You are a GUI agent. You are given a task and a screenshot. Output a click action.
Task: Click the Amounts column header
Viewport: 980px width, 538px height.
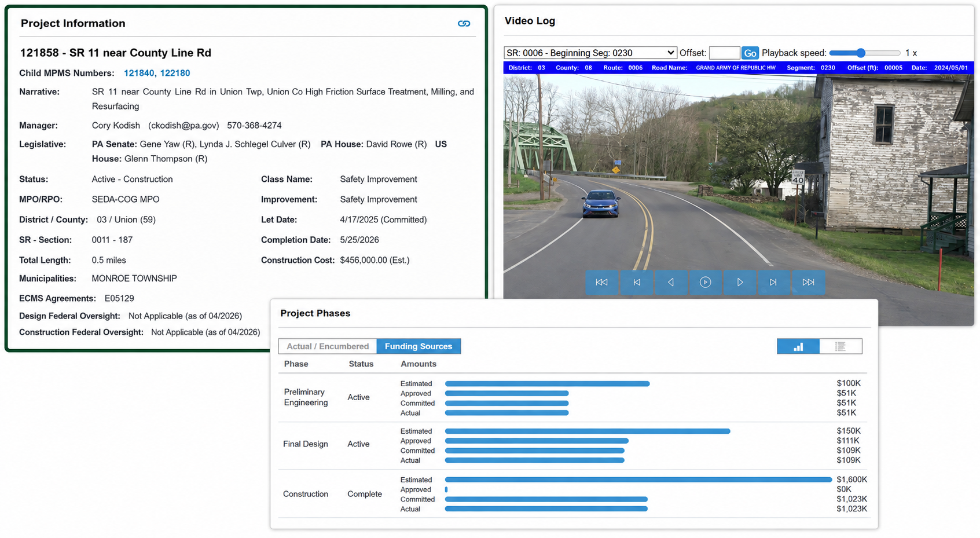(x=418, y=364)
